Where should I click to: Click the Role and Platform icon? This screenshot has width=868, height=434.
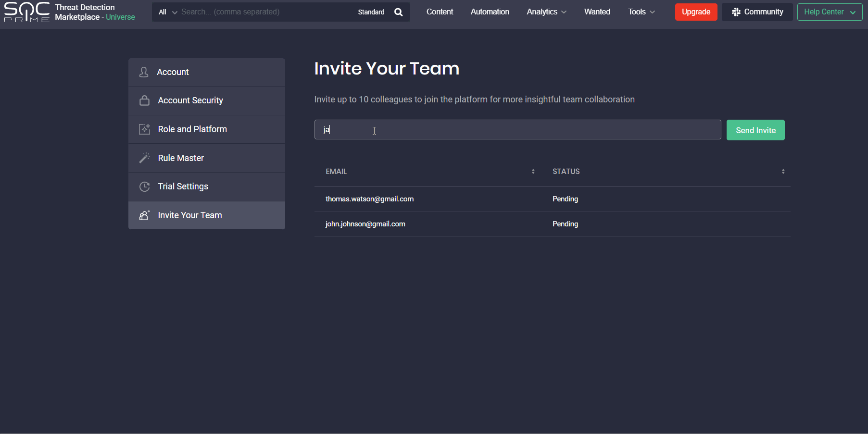[x=144, y=129]
